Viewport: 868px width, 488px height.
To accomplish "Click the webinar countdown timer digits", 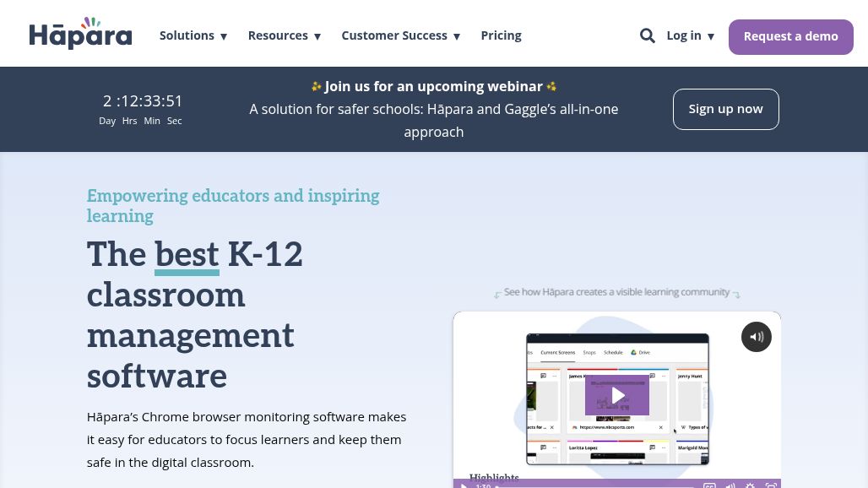I will [x=142, y=101].
